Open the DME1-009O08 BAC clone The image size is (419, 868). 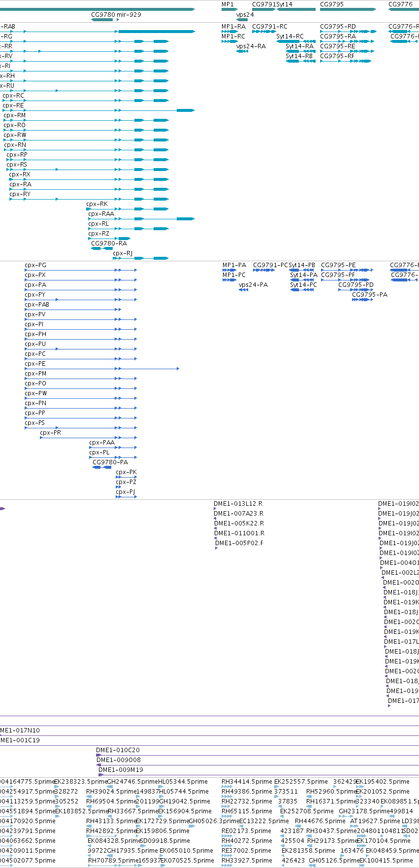pyautogui.click(x=119, y=760)
